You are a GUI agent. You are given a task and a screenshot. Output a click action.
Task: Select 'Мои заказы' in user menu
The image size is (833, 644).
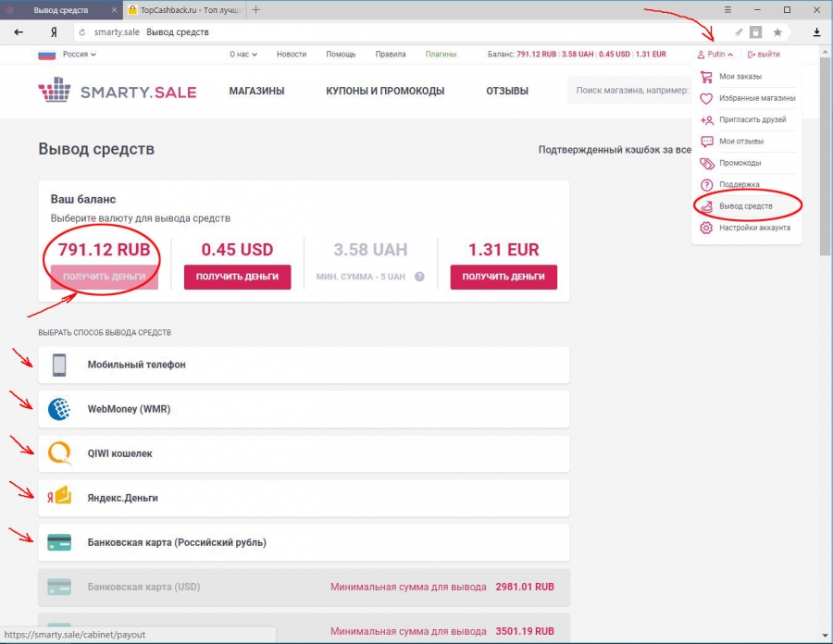coord(740,77)
